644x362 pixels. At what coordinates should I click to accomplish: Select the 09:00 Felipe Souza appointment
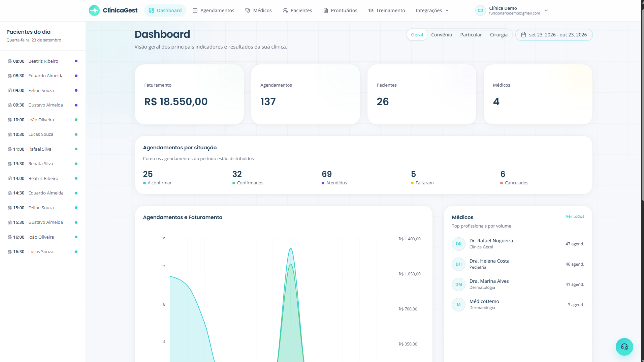coord(43,91)
